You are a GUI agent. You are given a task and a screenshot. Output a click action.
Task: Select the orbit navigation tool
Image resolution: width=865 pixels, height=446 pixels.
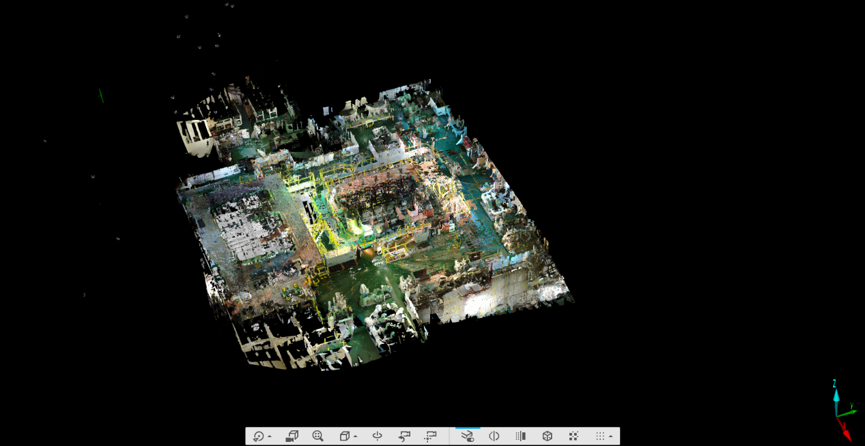(x=258, y=436)
